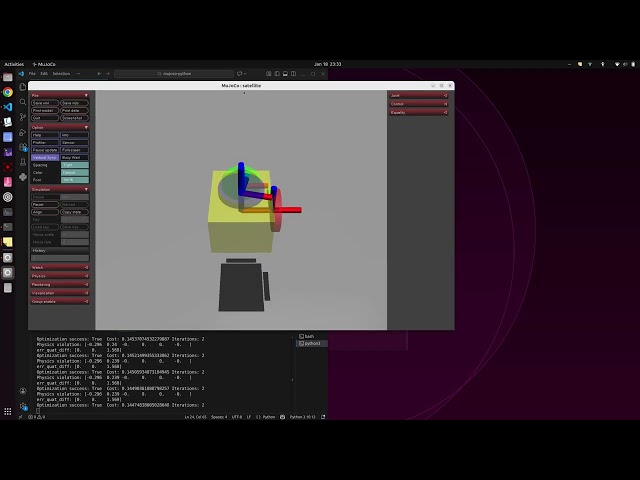640x480 pixels.
Task: Change the Spacing setting value
Action: 75,165
